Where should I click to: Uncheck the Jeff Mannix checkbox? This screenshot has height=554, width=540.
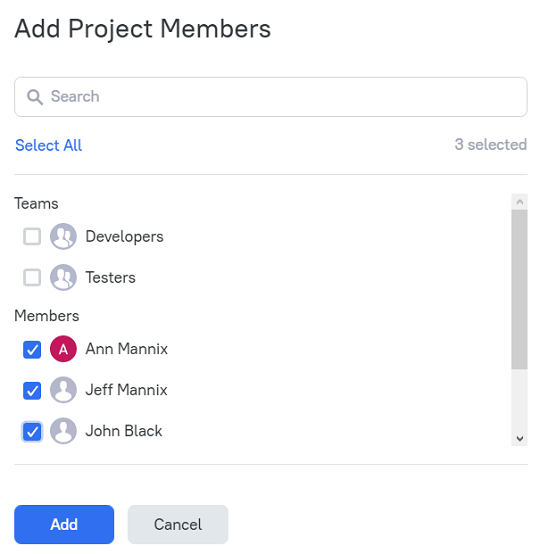tap(32, 390)
